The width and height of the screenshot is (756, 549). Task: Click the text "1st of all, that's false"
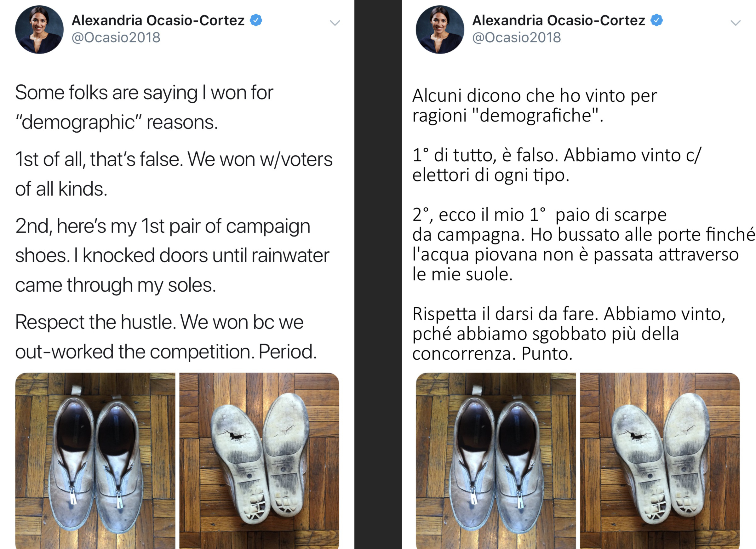click(99, 159)
